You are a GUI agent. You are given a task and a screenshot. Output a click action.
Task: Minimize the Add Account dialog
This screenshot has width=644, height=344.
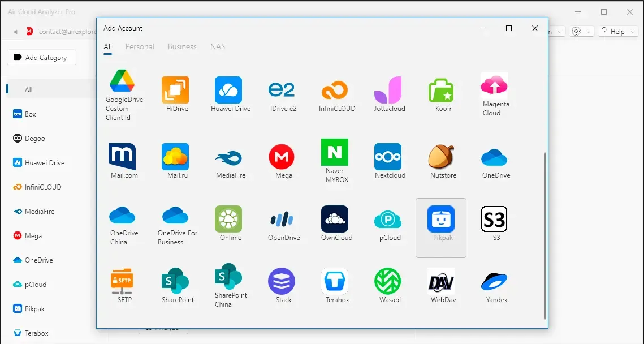483,28
